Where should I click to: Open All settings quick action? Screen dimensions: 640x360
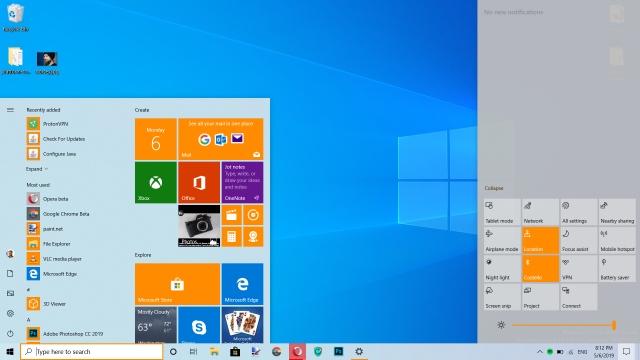(x=579, y=212)
